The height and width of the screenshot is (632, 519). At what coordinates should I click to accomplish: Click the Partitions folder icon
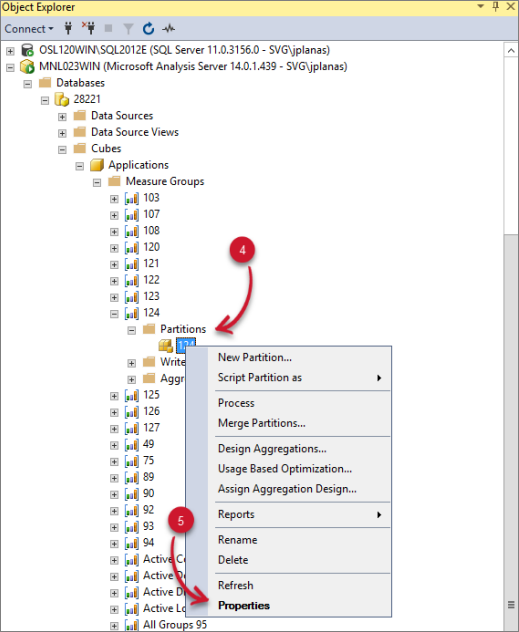(x=149, y=329)
